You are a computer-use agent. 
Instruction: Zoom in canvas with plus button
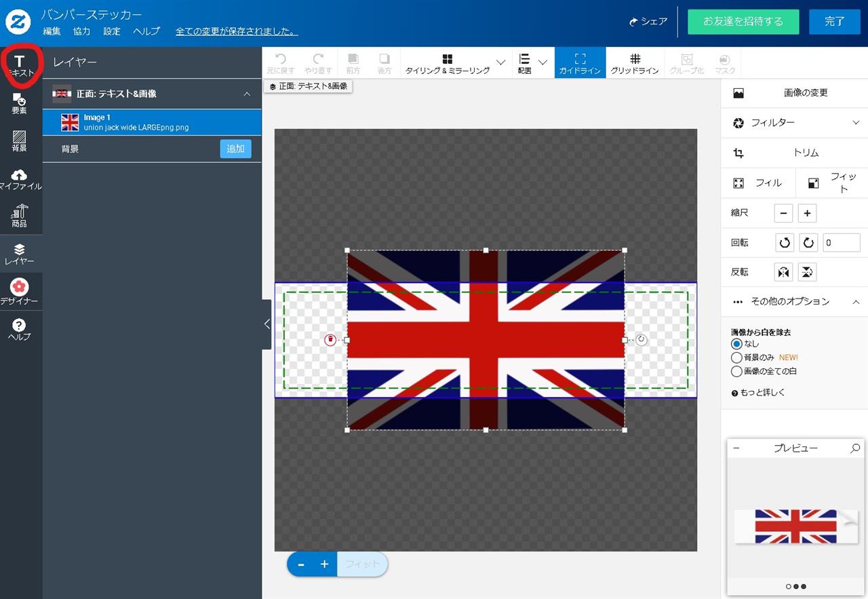coord(324,564)
